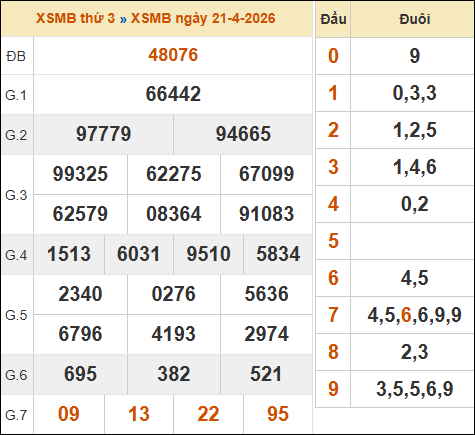The height and width of the screenshot is (435, 475).
Task: Click the Đuôi column header
Action: [x=414, y=19]
